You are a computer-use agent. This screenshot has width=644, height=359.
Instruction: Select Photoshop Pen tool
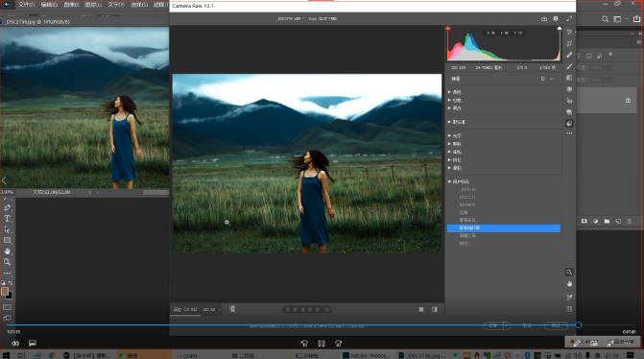[x=8, y=208]
